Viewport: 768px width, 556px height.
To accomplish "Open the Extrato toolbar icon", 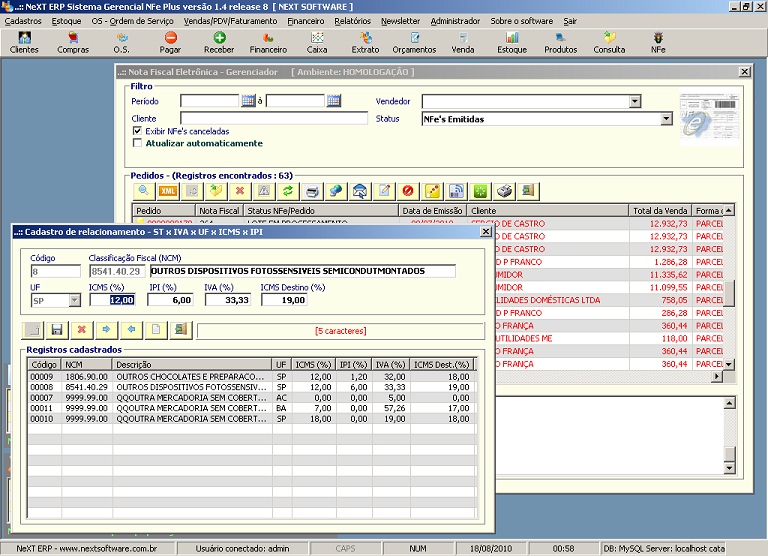I will (365, 43).
